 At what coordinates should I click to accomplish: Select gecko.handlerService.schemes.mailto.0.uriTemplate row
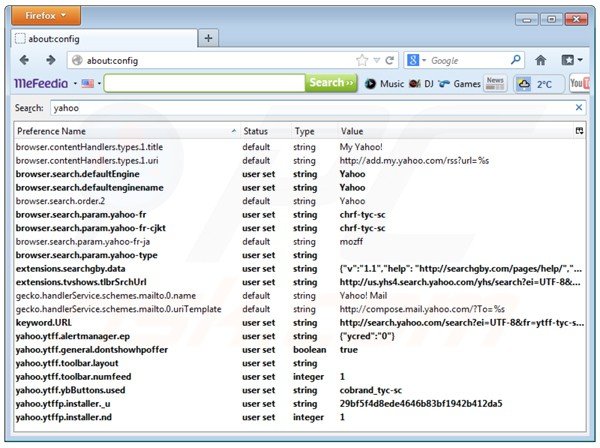tap(300, 309)
